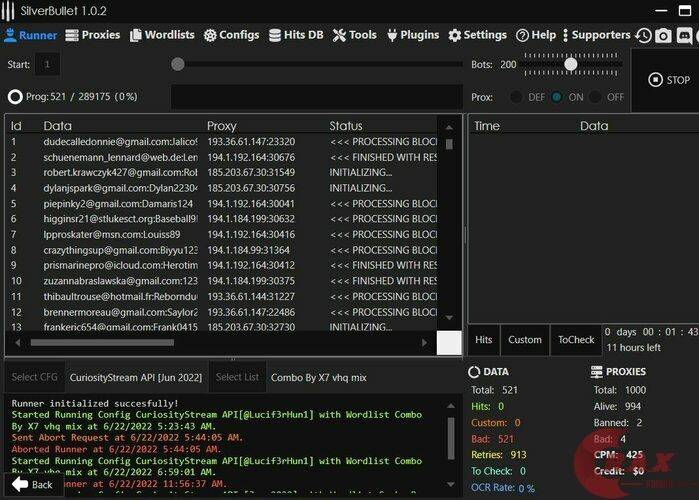Viewport: 699px width, 500px height.
Task: Click the Bots count slider handle
Action: [x=570, y=64]
